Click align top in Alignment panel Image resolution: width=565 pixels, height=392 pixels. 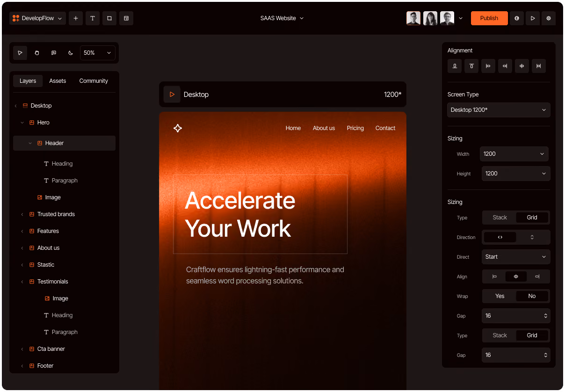coord(471,66)
